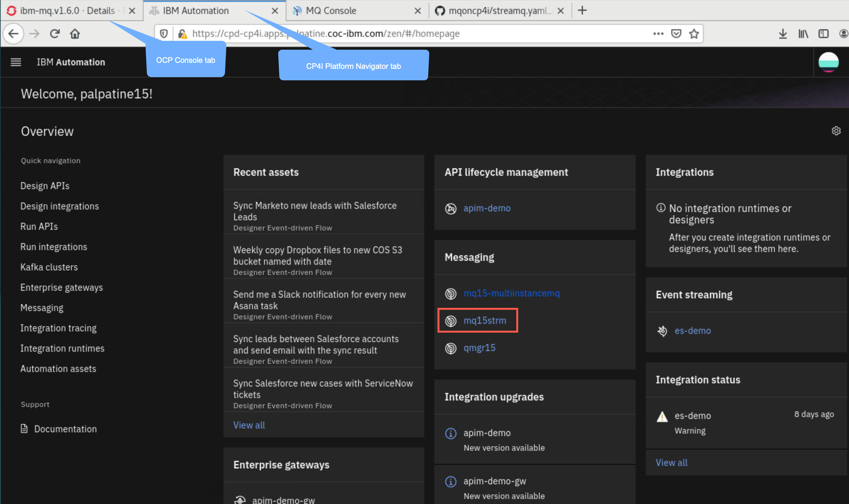
Task: Open Enterprise gateways in quick navigation
Action: pos(62,288)
